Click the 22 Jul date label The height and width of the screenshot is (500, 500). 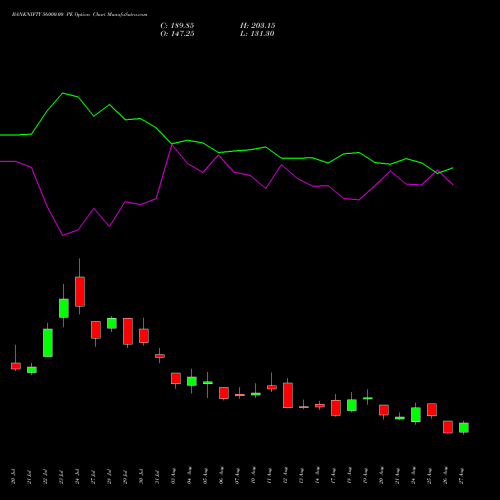45,476
